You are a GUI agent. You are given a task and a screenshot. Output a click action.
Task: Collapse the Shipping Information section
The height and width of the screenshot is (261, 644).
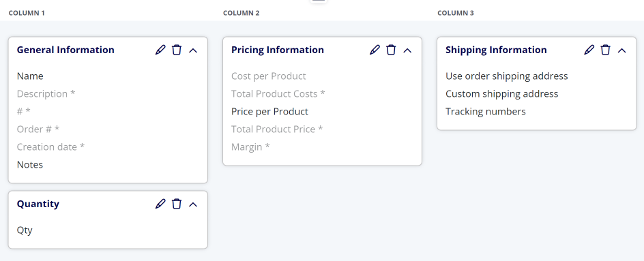pyautogui.click(x=621, y=50)
